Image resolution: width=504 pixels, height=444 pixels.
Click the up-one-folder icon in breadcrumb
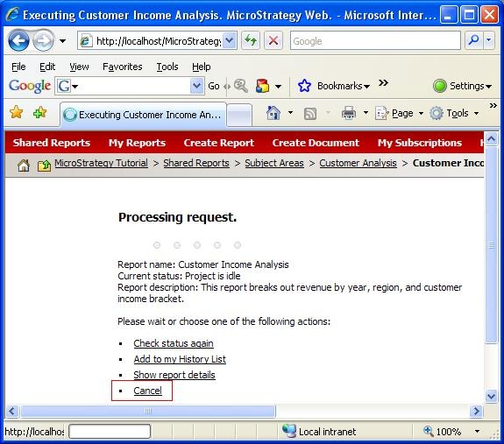coord(44,165)
